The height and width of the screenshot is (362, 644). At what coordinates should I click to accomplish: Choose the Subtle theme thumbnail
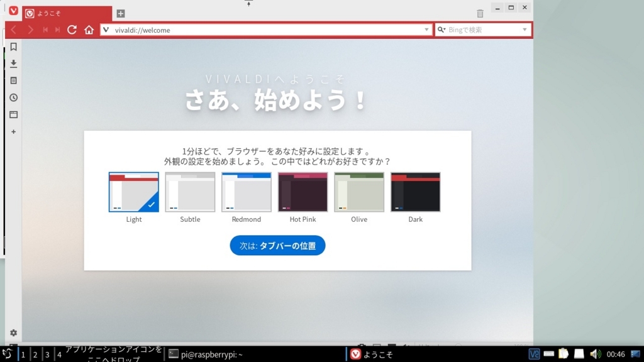[190, 192]
